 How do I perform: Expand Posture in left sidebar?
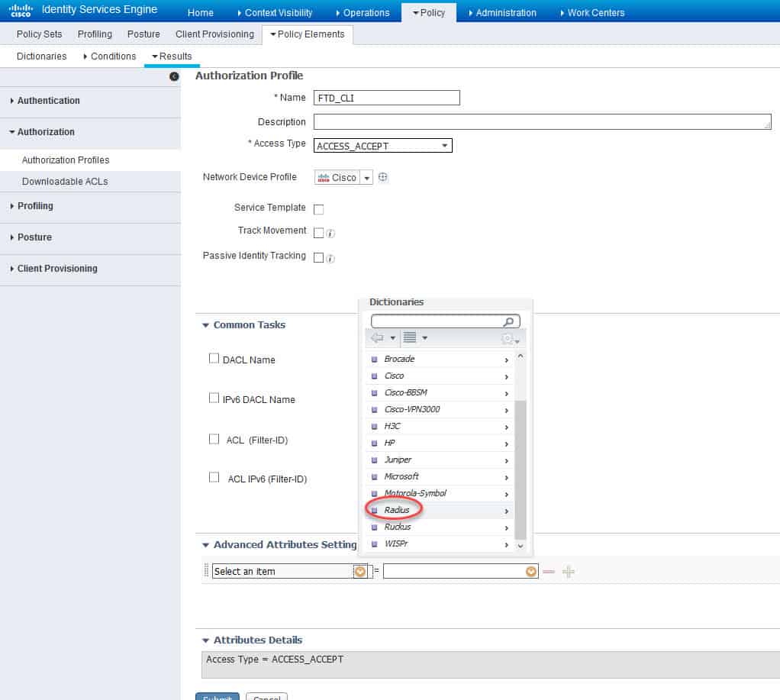tap(31, 237)
